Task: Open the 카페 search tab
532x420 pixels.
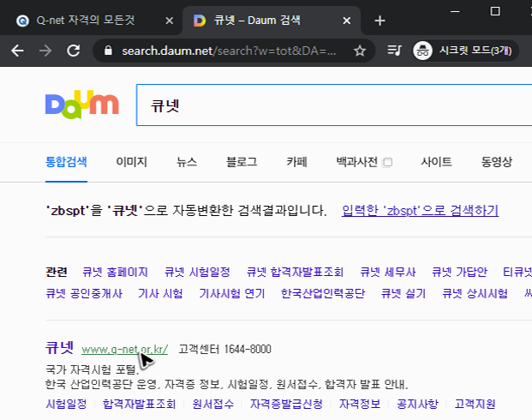Action: coord(297,162)
